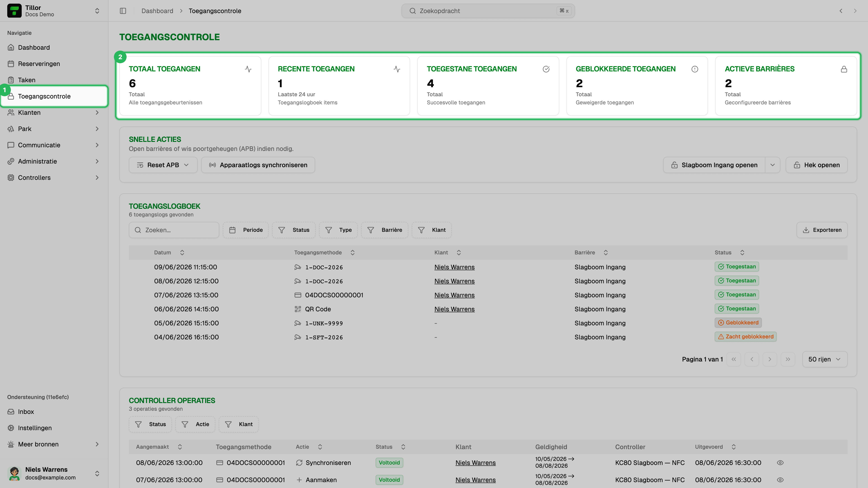Viewport: 868px width, 488px height.
Task: Go back with the left arrow icon
Action: coord(841,11)
